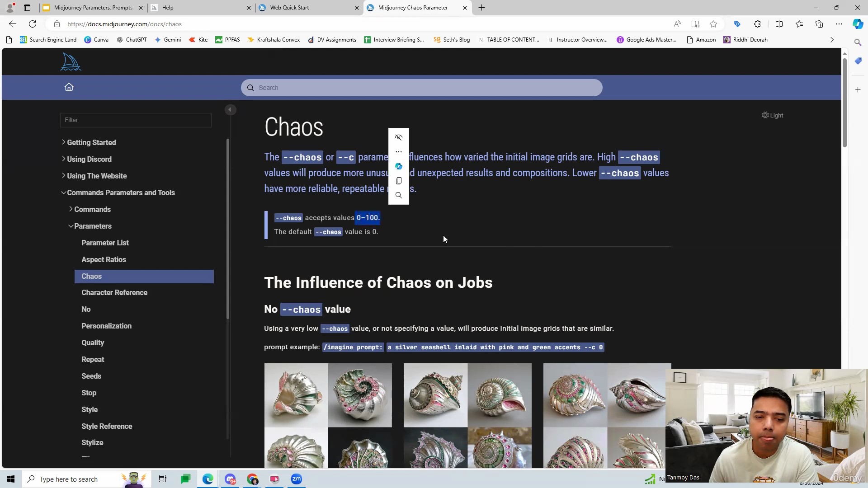
Task: Refresh the current page
Action: (x=33, y=24)
